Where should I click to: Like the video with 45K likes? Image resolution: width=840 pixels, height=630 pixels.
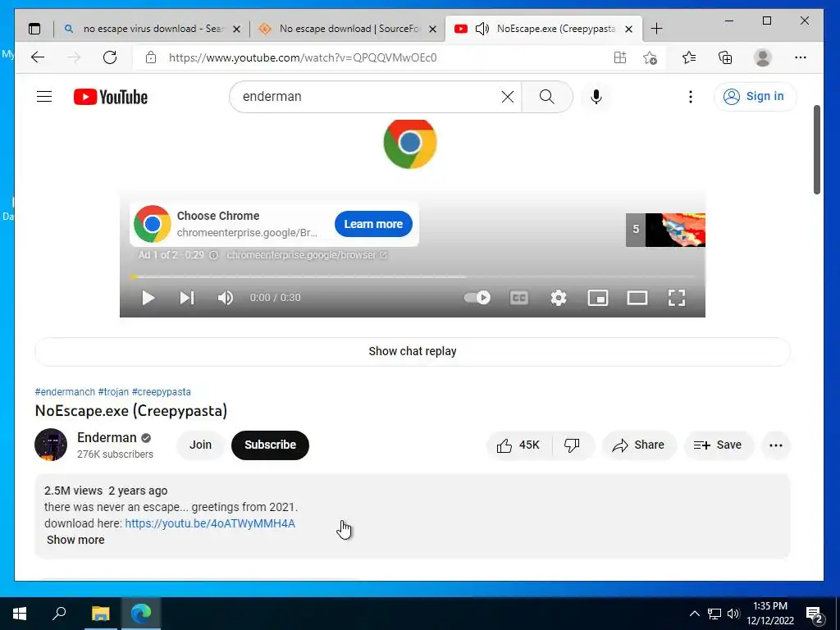[x=518, y=445]
